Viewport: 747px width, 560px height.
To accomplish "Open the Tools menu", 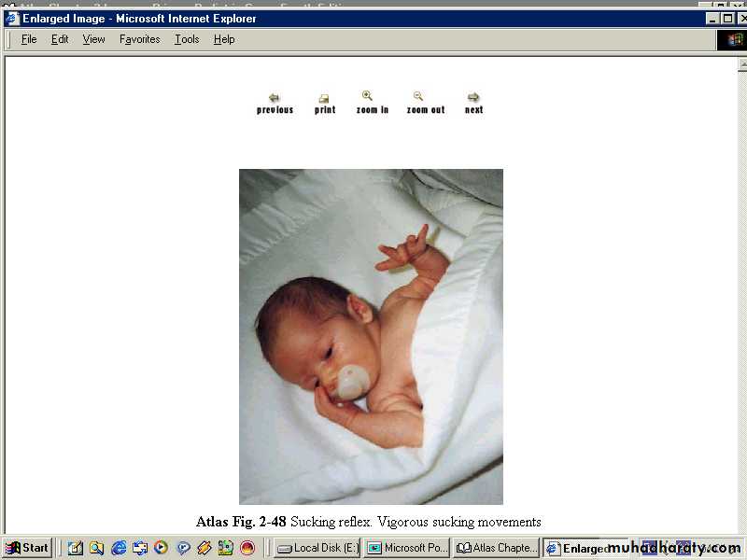I will coord(187,39).
